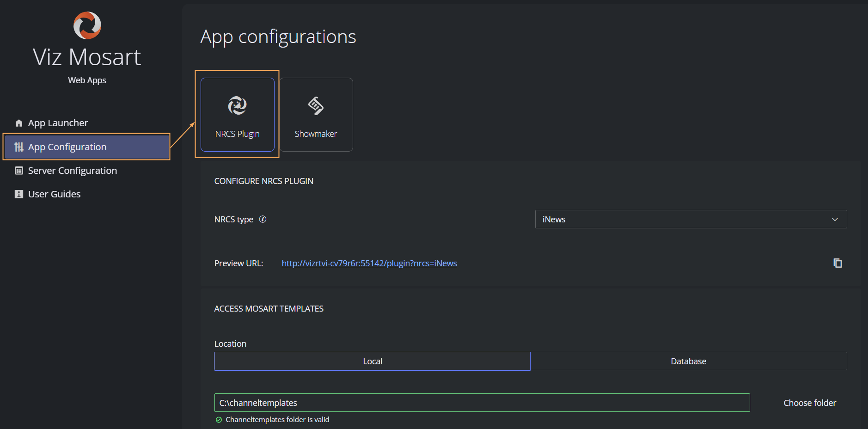Show NRCS type info tooltip icon
The width and height of the screenshot is (868, 429).
pos(263,219)
